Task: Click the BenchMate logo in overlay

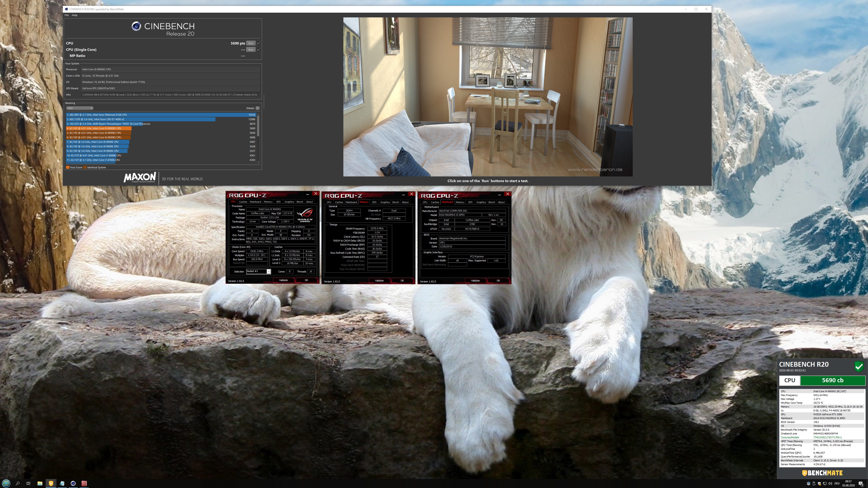Action: point(822,473)
